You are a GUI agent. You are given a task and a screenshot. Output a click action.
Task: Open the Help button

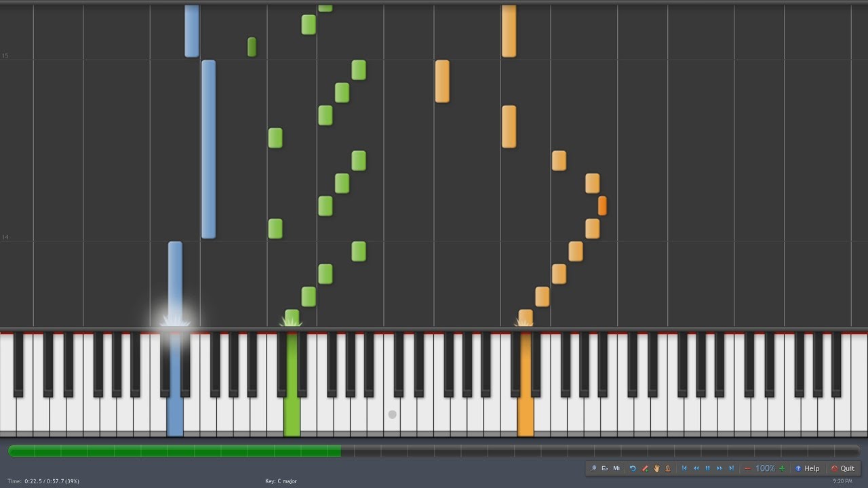pos(807,468)
